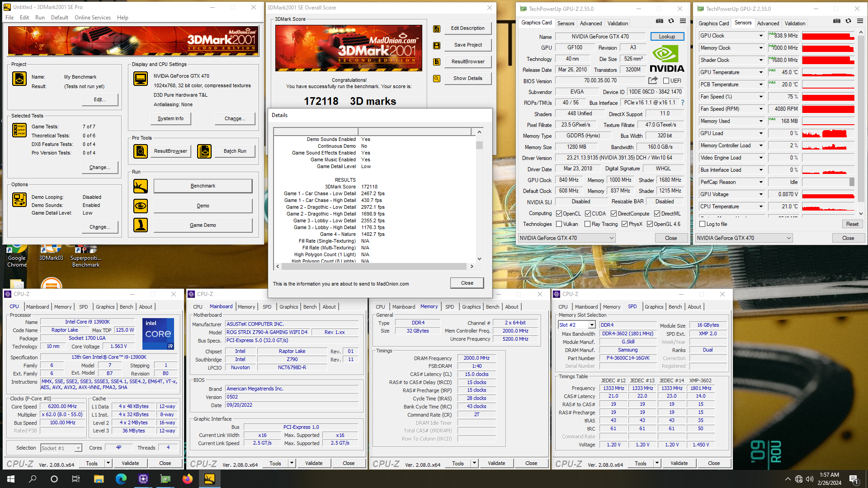
Task: Click the Game Demo joystick icon
Action: pyautogui.click(x=141, y=225)
